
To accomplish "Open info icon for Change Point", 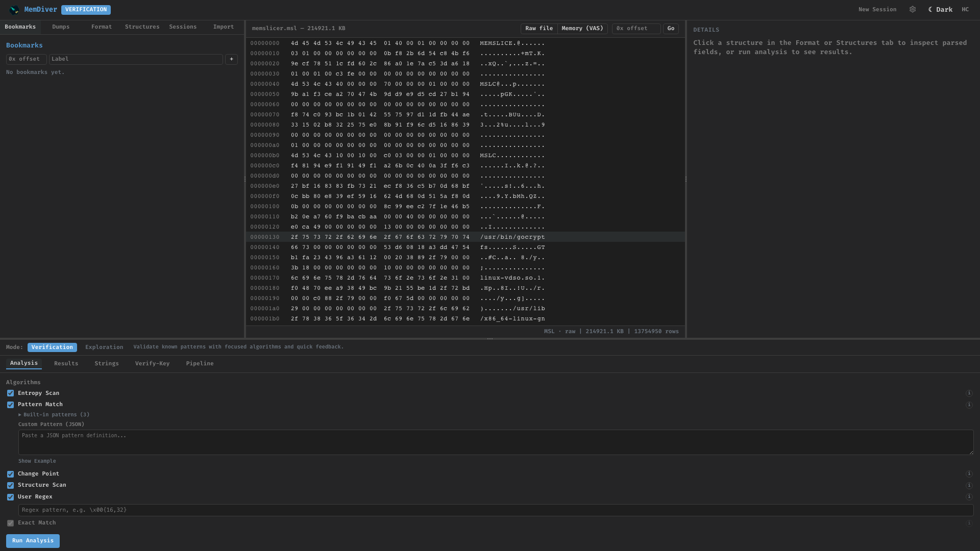I will click(x=969, y=474).
